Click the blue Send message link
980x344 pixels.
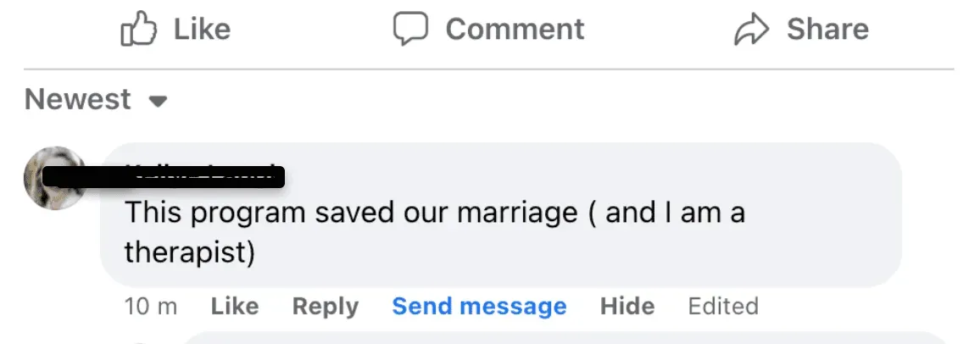[479, 306]
